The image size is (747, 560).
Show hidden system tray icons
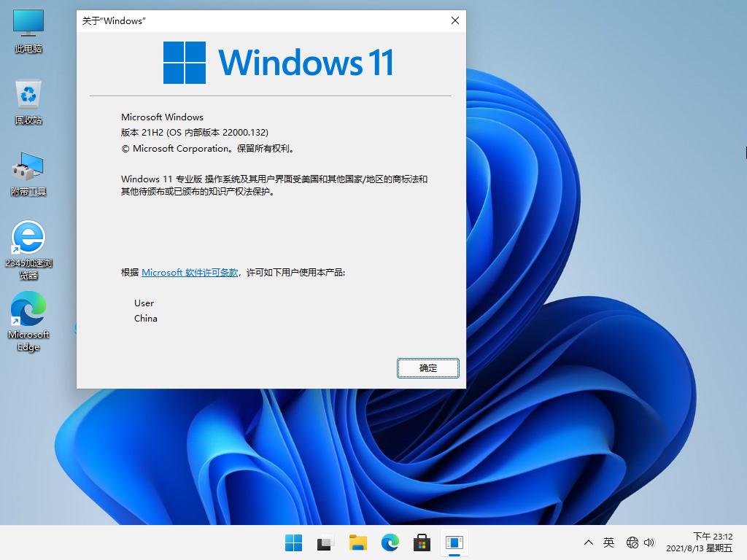(x=589, y=542)
